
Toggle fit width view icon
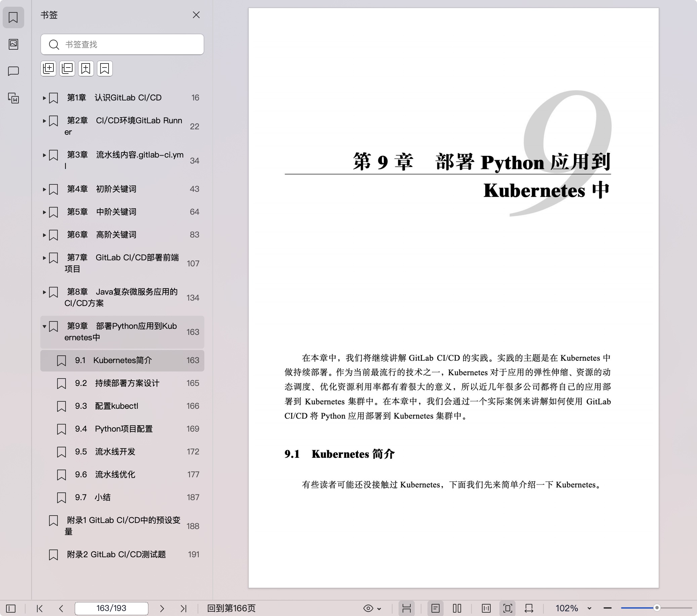[x=529, y=609]
